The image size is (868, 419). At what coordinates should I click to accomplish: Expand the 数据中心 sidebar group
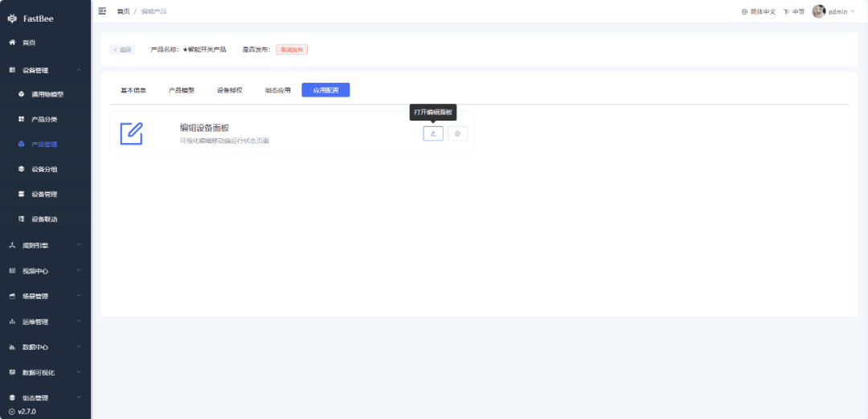45,347
